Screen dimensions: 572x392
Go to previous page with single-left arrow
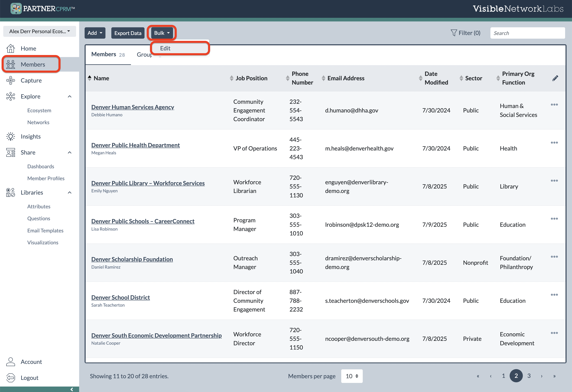pyautogui.click(x=491, y=376)
